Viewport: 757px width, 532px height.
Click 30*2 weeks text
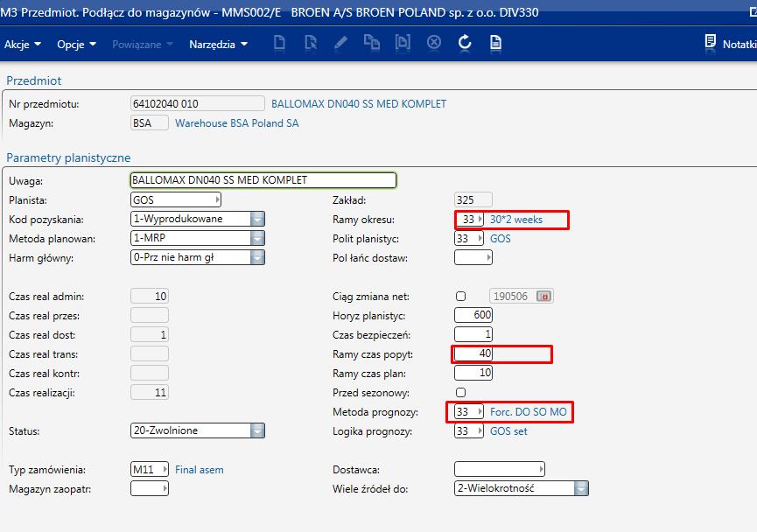(516, 220)
